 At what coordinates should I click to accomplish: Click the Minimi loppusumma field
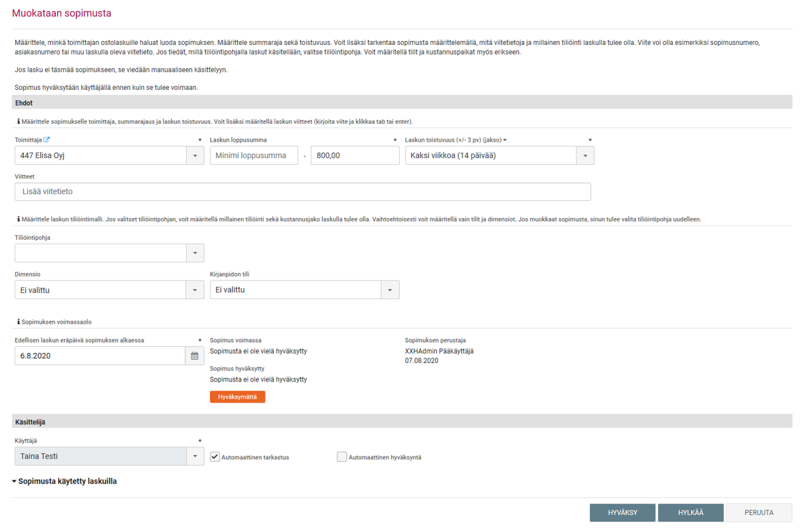pyautogui.click(x=253, y=155)
